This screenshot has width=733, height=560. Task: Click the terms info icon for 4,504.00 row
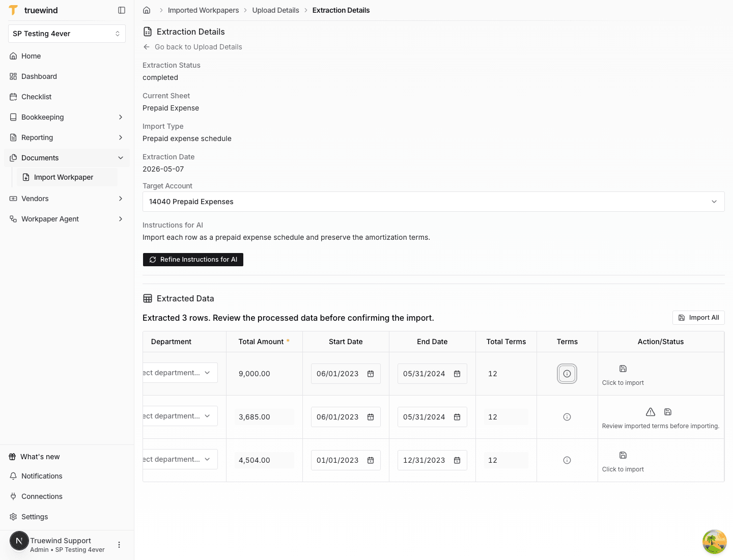point(567,460)
